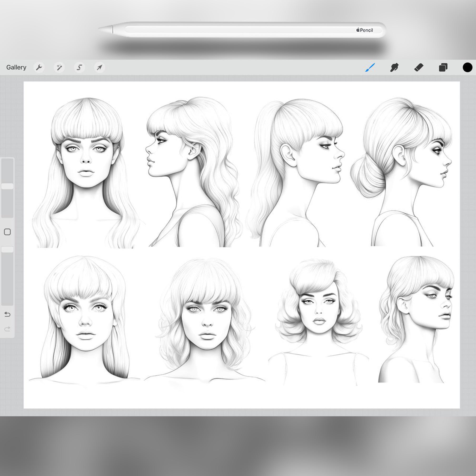The width and height of the screenshot is (476, 476).
Task: Activate the Selection tool
Action: [79, 67]
